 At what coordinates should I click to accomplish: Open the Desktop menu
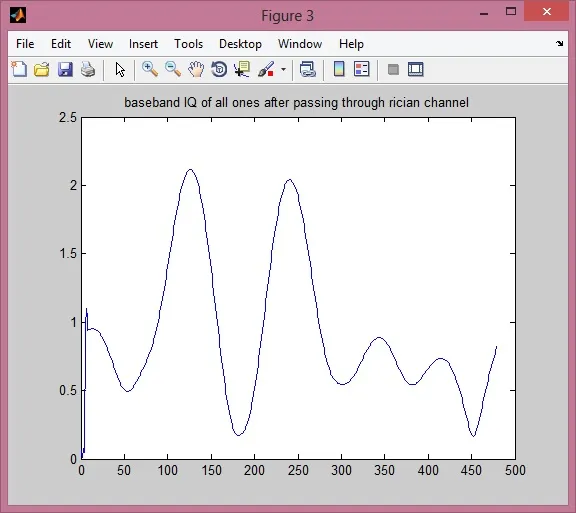coord(240,44)
